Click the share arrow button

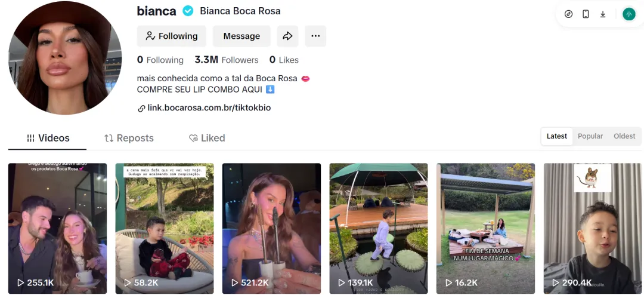pyautogui.click(x=287, y=36)
